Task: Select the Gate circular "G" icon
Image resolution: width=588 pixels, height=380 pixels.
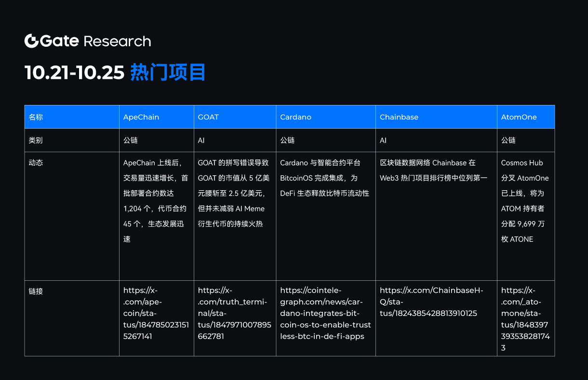Action: coord(31,41)
